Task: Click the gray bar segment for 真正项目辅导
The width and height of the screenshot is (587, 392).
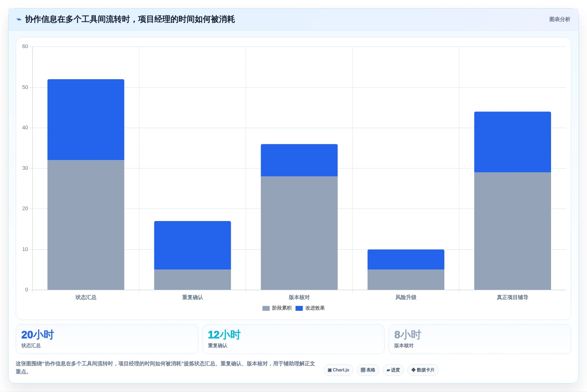Action: pyautogui.click(x=512, y=231)
